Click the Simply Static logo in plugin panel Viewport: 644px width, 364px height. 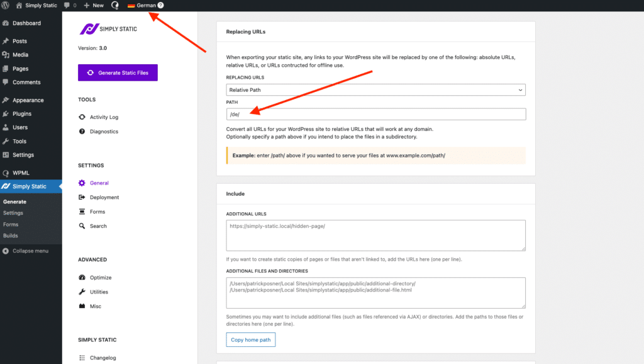click(x=108, y=29)
